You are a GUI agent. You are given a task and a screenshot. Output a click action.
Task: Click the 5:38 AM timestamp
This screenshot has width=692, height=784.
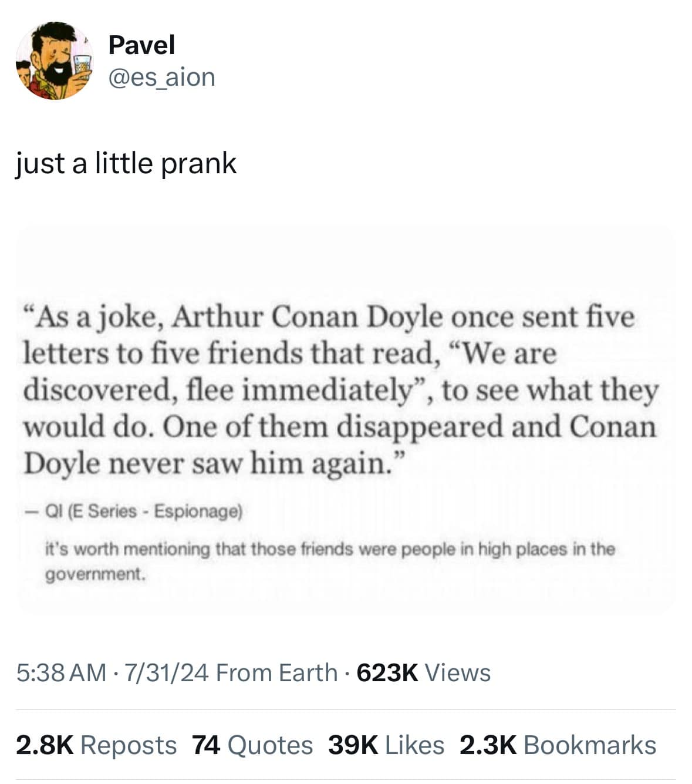[x=61, y=673]
